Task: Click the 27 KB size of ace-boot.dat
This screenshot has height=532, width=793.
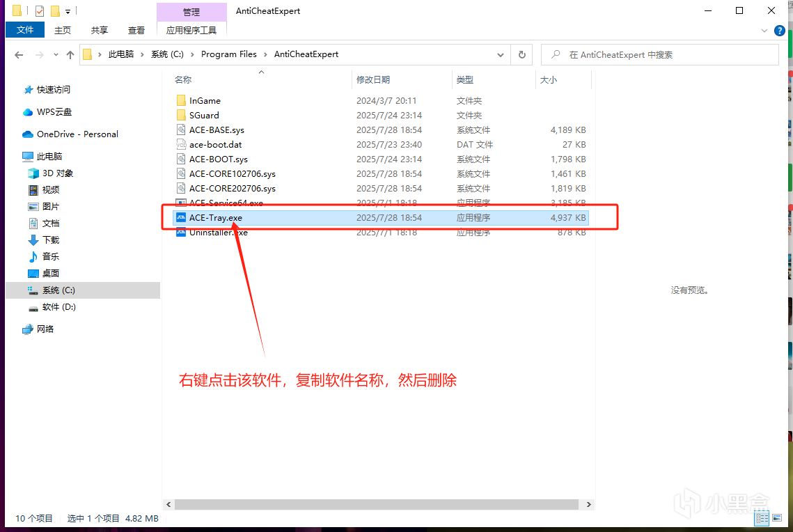Action: tap(574, 145)
